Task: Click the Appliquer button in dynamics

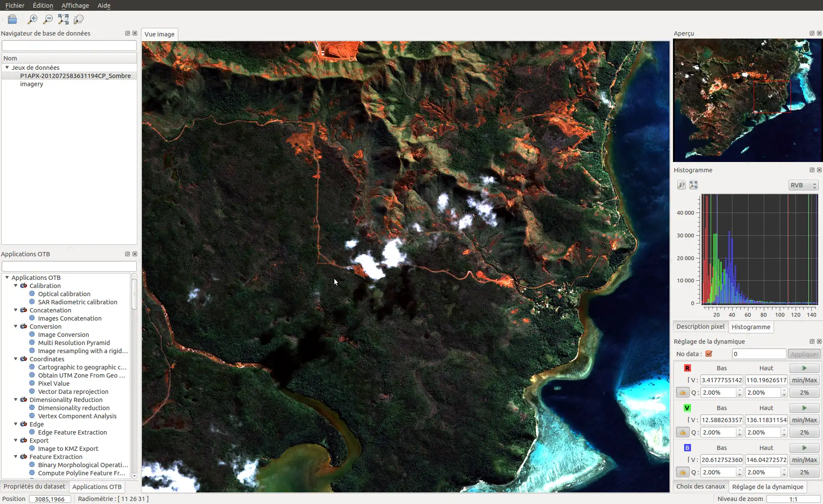Action: (x=804, y=353)
